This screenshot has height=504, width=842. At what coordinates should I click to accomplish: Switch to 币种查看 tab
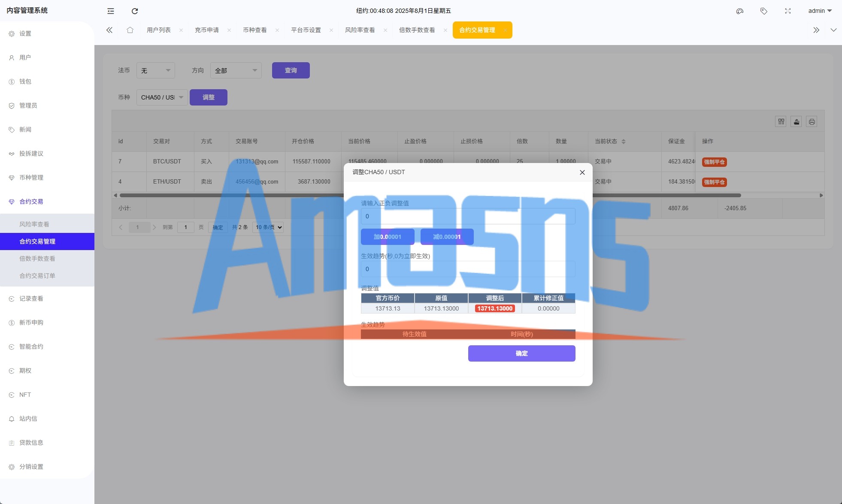click(255, 30)
